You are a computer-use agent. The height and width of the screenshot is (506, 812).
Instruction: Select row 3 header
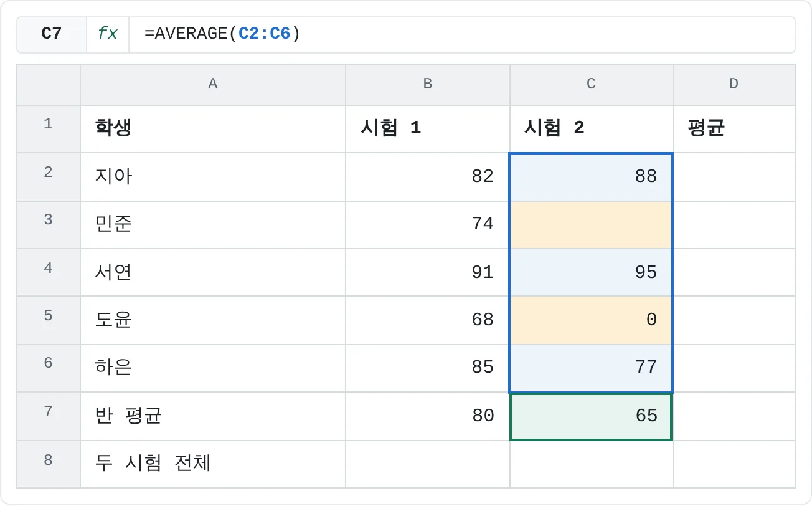pyautogui.click(x=49, y=225)
